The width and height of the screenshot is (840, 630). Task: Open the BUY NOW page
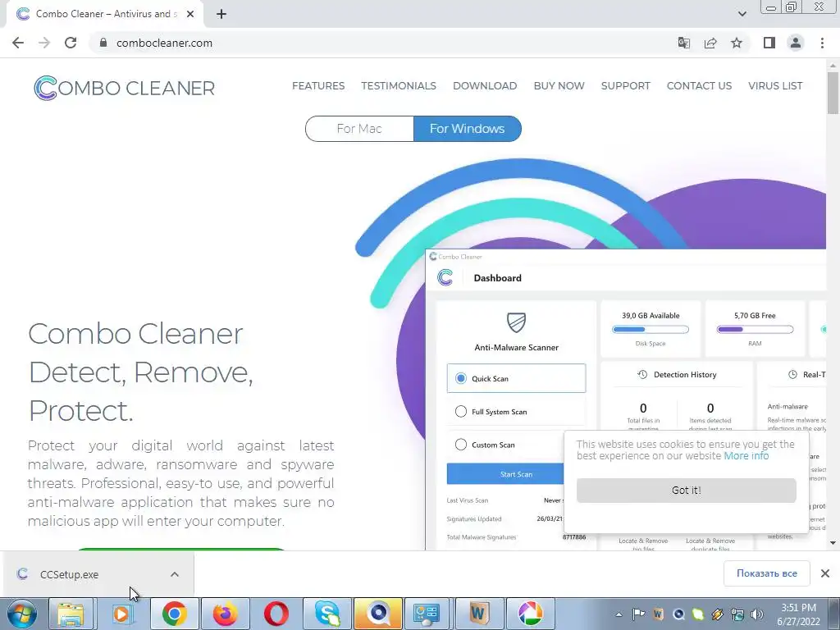pyautogui.click(x=559, y=85)
